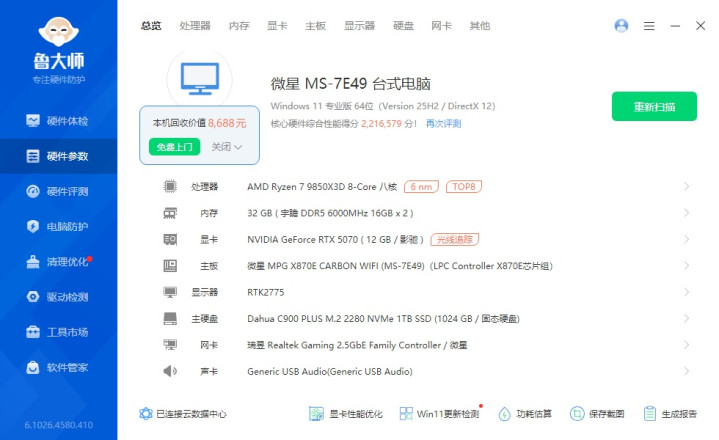Viewport: 719px width, 440px height.
Task: Expand the 处理器 row chevron
Action: (686, 187)
